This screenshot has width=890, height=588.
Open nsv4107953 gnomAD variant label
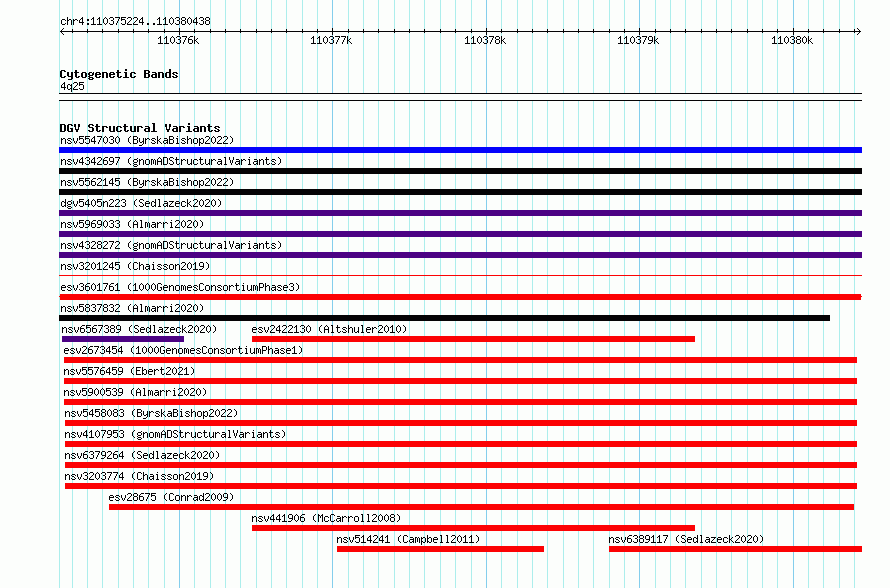pyautogui.click(x=175, y=434)
